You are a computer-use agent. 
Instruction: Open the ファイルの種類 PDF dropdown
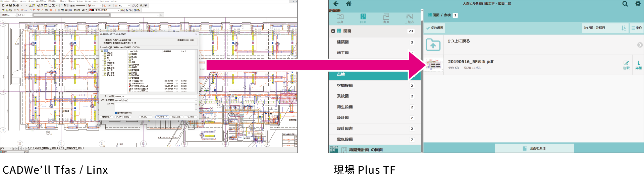pyautogui.click(x=156, y=100)
